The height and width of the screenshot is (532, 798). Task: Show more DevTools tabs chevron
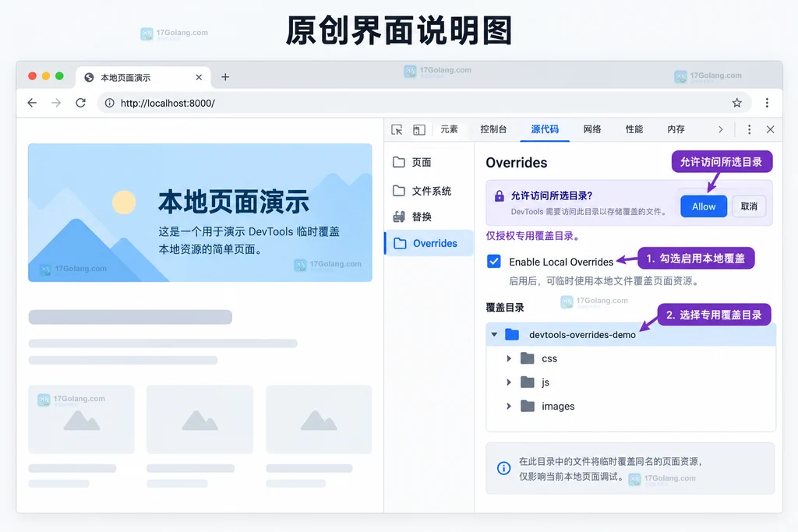click(721, 130)
